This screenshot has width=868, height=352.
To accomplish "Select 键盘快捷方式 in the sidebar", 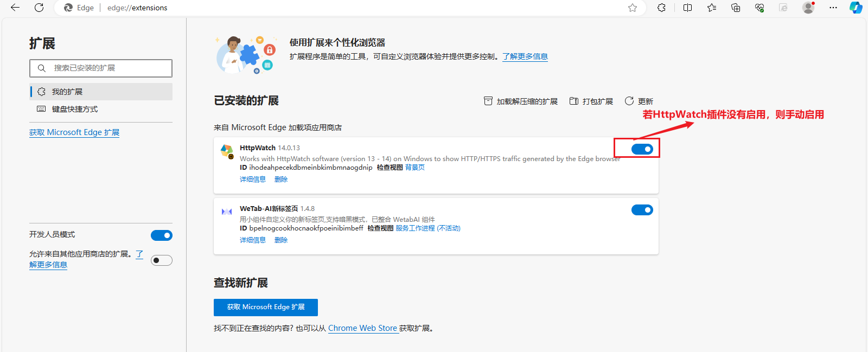I will click(x=101, y=109).
